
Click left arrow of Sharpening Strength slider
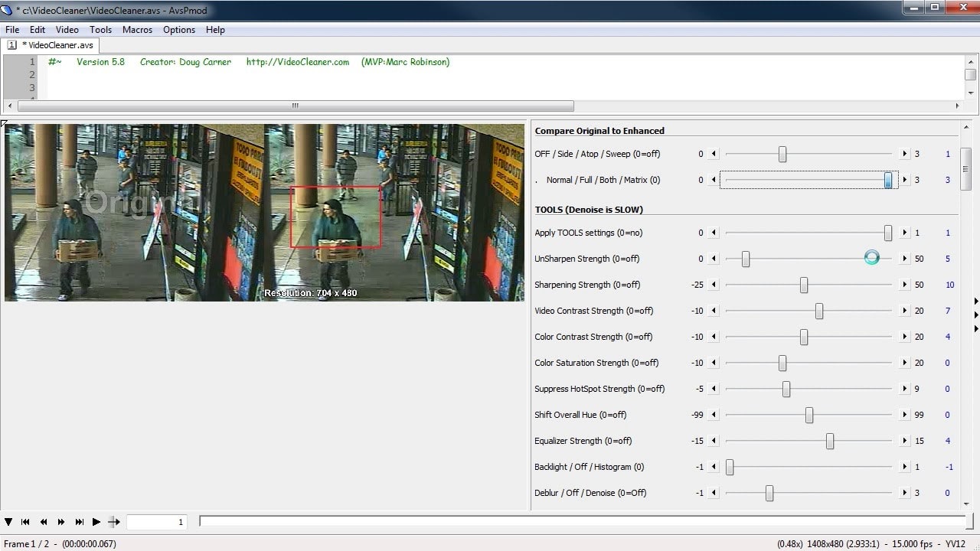714,285
